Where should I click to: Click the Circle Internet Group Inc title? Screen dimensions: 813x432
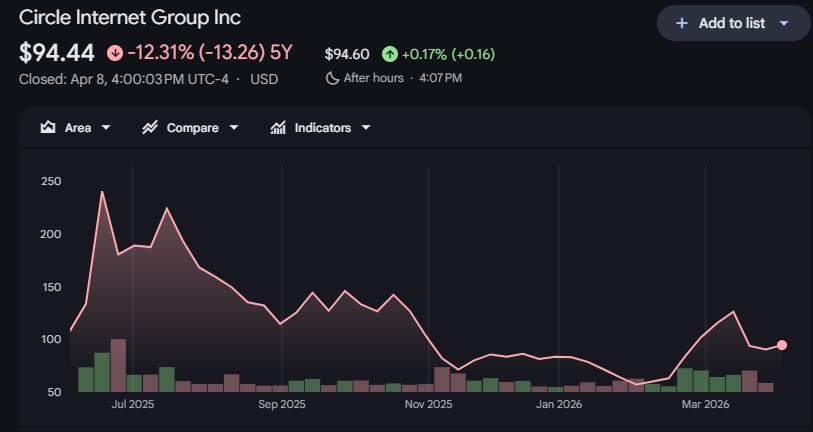[130, 18]
